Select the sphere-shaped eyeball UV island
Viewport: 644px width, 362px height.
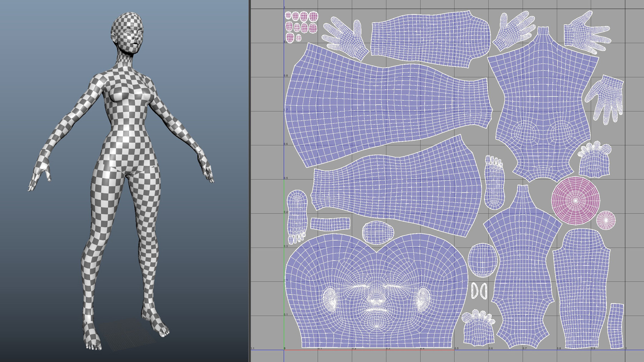pyautogui.click(x=483, y=261)
